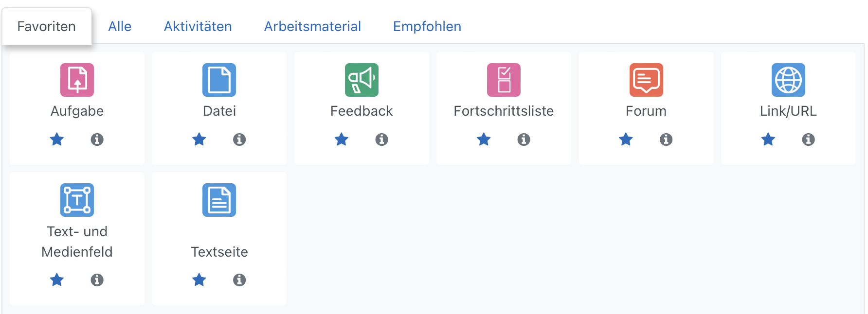Unfavorite Aufgabe with its star

click(57, 140)
